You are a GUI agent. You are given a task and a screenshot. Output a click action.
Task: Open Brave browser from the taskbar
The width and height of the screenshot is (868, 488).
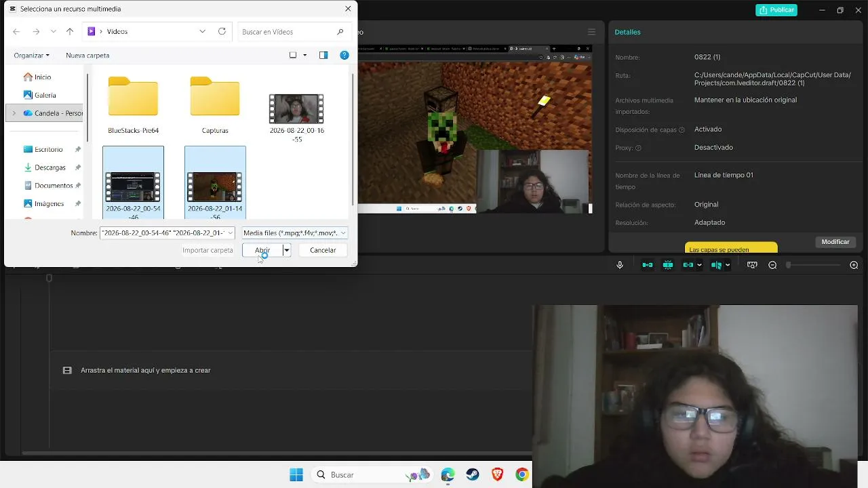click(x=497, y=474)
